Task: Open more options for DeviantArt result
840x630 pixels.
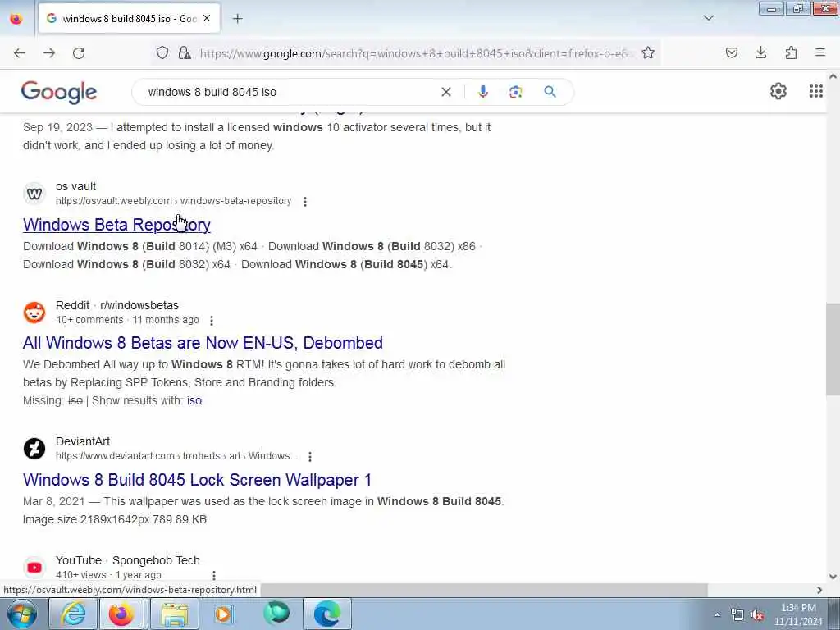Action: point(309,456)
